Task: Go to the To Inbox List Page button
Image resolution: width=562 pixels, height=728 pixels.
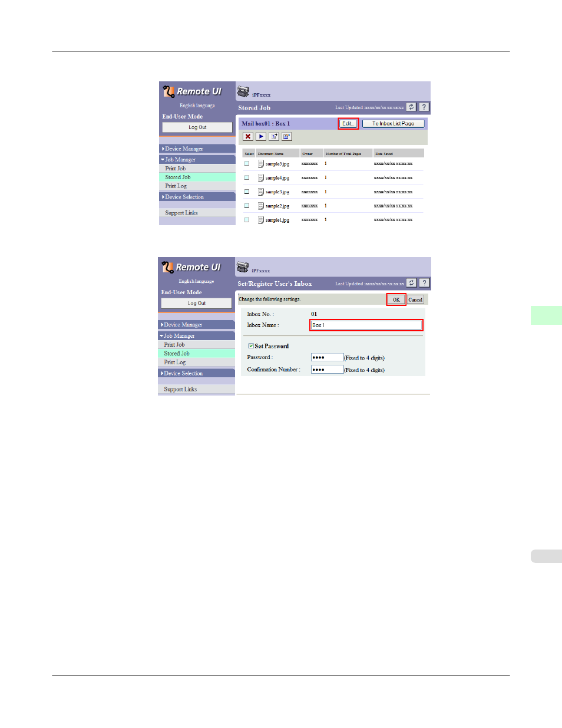Action: (x=394, y=124)
